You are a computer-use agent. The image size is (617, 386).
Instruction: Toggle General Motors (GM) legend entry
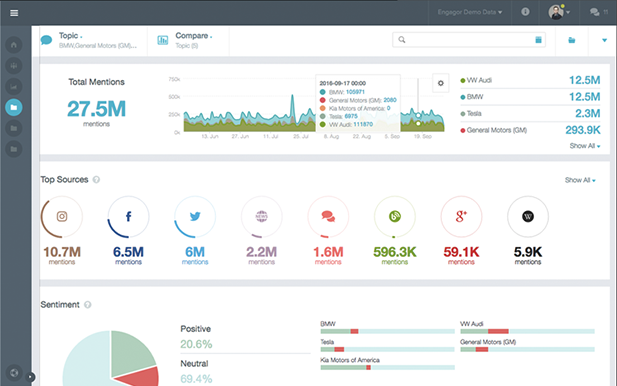[493, 130]
